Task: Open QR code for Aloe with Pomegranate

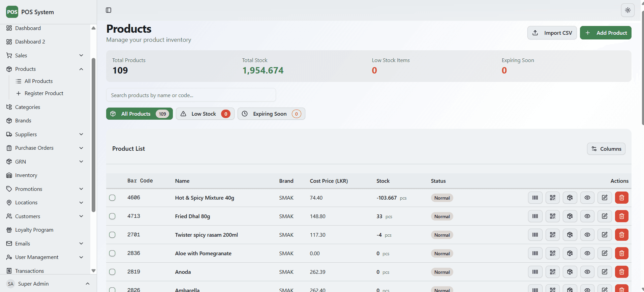Action: coord(553,253)
